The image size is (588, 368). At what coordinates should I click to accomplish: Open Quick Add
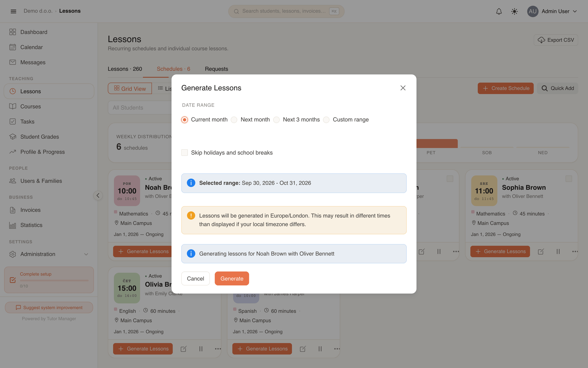(x=557, y=88)
